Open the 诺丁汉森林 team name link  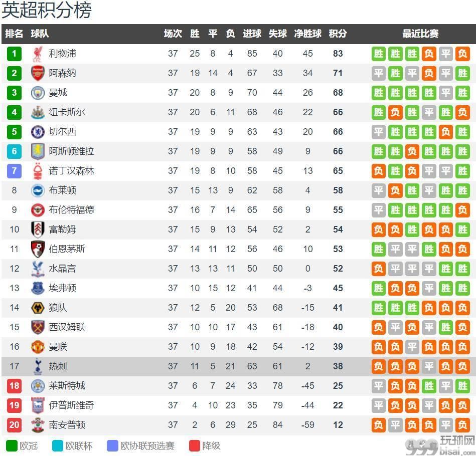71,171
